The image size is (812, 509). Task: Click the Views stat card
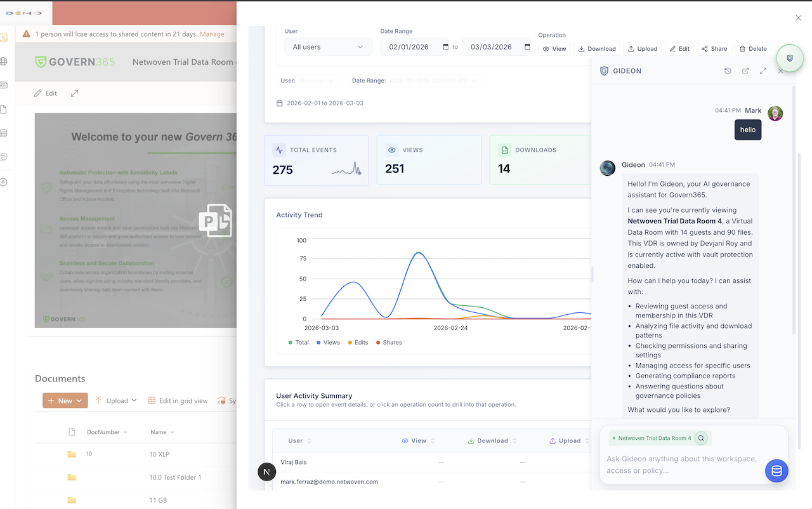(x=429, y=160)
